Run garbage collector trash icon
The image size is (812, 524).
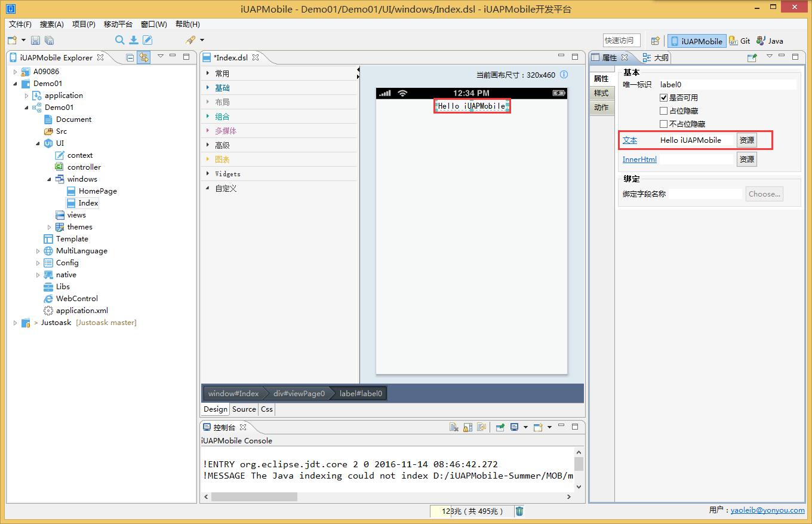(519, 511)
